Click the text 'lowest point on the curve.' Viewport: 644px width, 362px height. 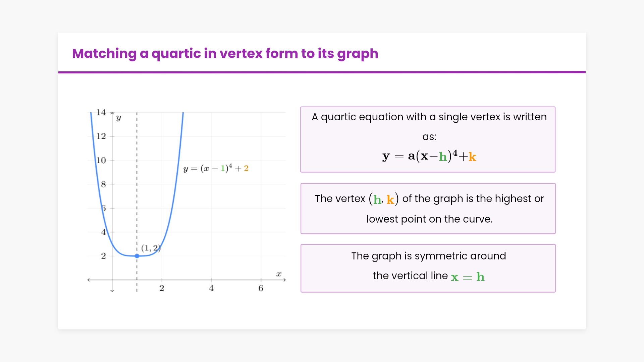coord(429,219)
